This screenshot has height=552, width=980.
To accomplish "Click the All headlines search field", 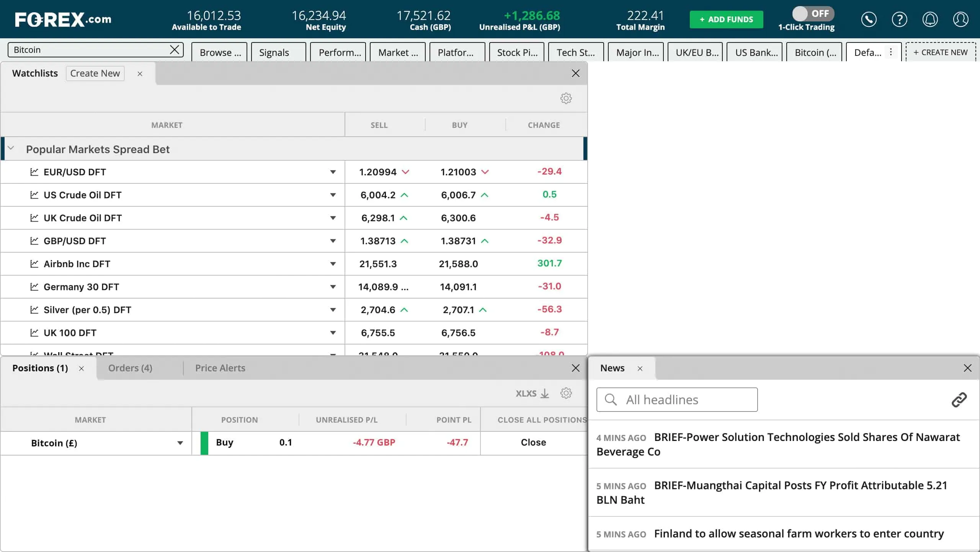I will [x=677, y=400].
